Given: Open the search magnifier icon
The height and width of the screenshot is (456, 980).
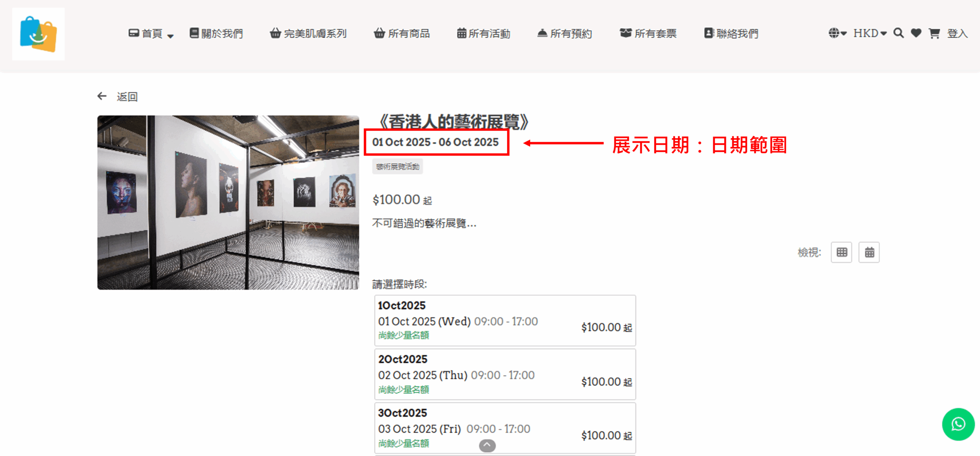Looking at the screenshot, I should 898,33.
